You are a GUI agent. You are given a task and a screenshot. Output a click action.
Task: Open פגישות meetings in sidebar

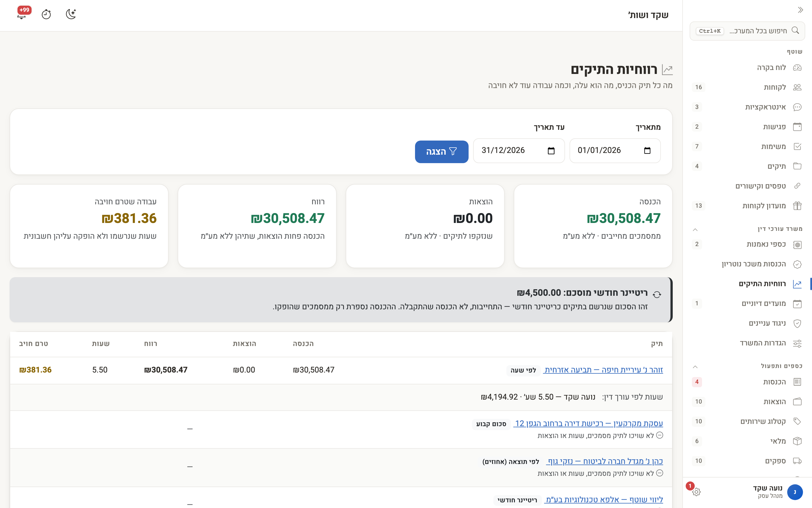tap(747, 127)
